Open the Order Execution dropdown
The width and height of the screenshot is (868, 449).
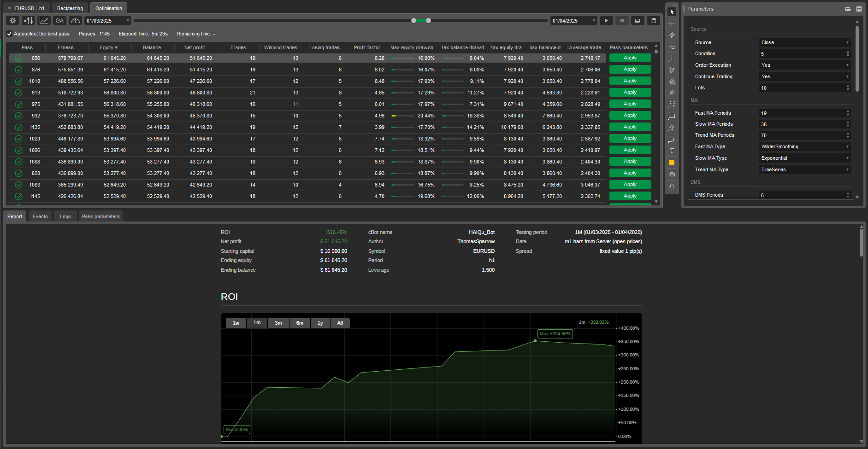pyautogui.click(x=804, y=65)
